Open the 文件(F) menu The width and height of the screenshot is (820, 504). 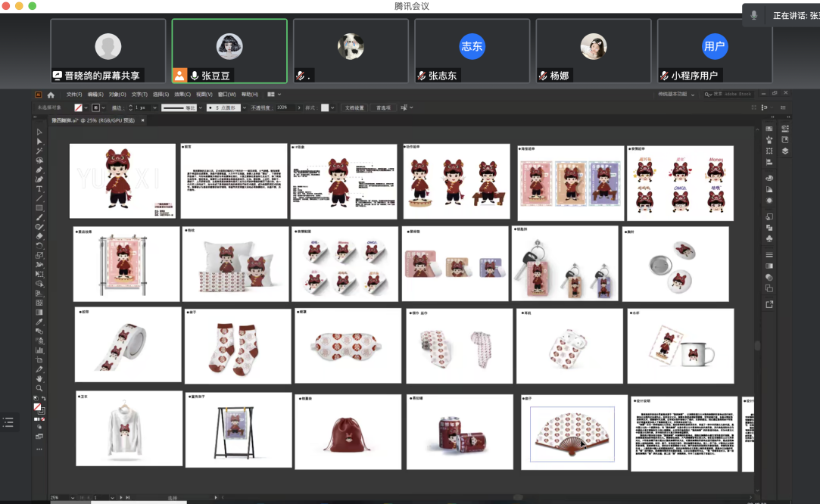tap(74, 95)
